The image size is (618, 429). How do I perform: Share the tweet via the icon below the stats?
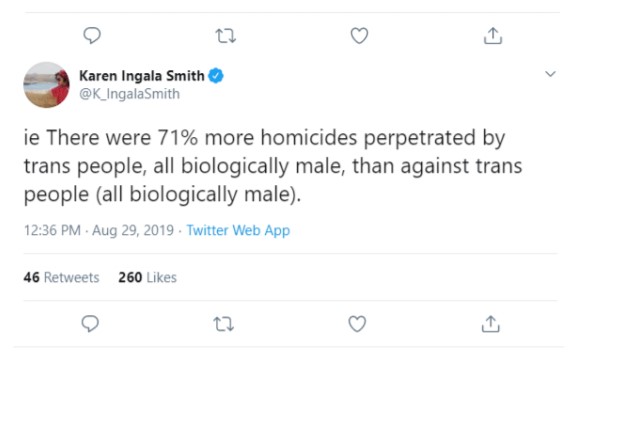pos(490,323)
